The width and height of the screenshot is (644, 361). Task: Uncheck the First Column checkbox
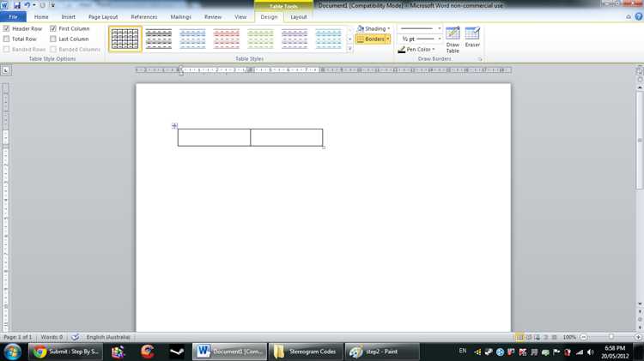53,28
